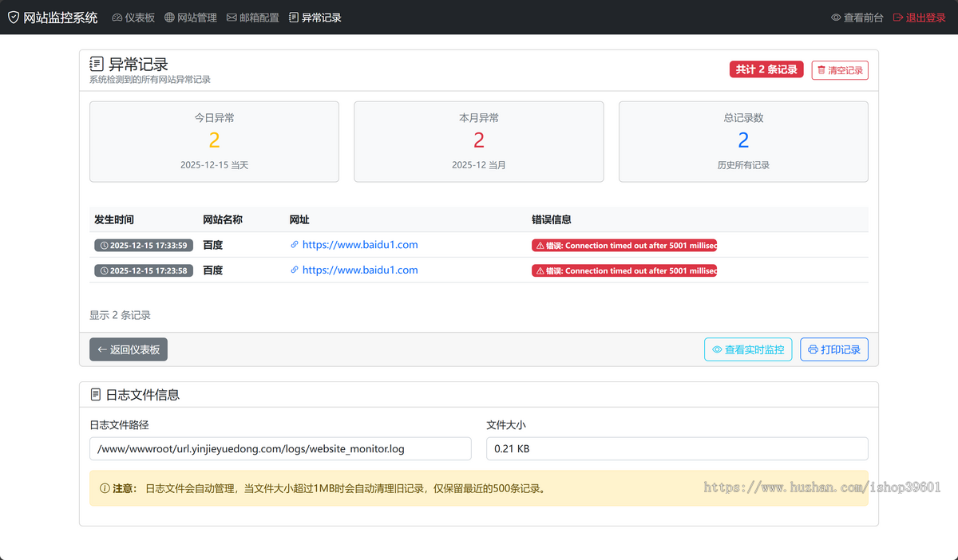
Task: Open the second https://www.baidu1.com link
Action: pos(360,270)
